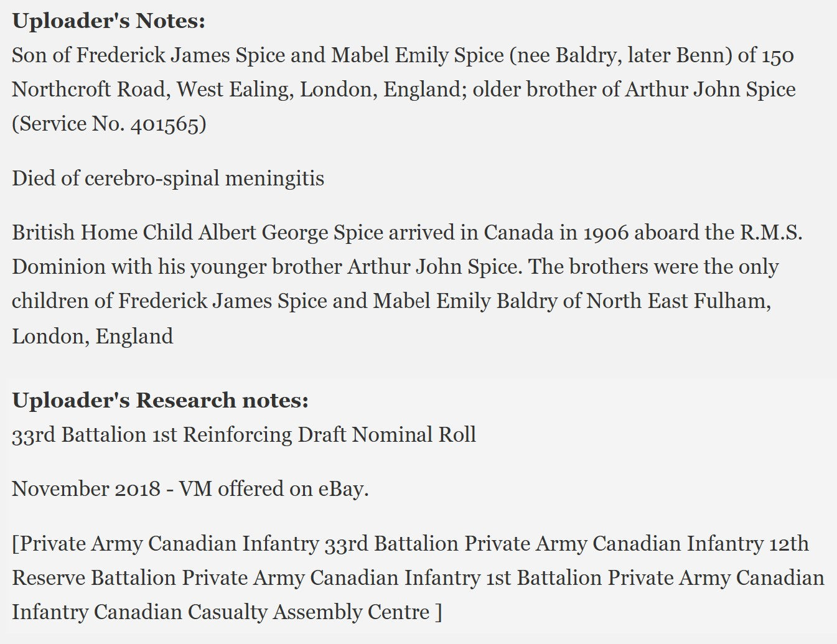Click "12th" in the bracketed unit list

[x=788, y=544]
